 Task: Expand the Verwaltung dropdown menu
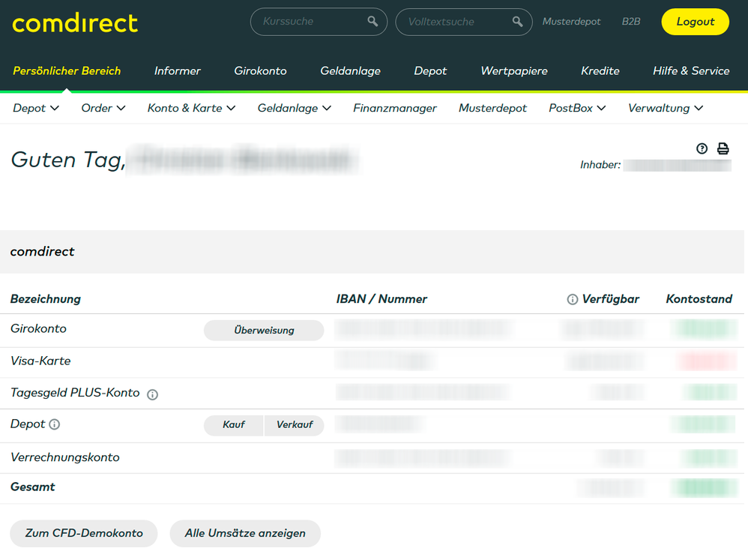(666, 108)
